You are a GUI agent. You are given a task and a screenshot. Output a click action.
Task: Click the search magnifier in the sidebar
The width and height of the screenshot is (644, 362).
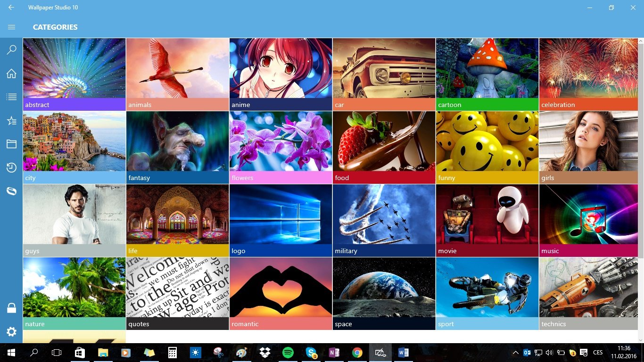[11, 50]
